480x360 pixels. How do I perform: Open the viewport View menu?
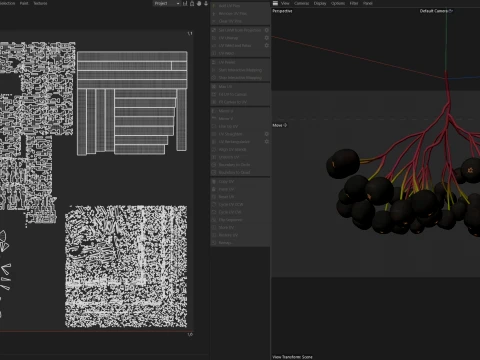pyautogui.click(x=285, y=3)
